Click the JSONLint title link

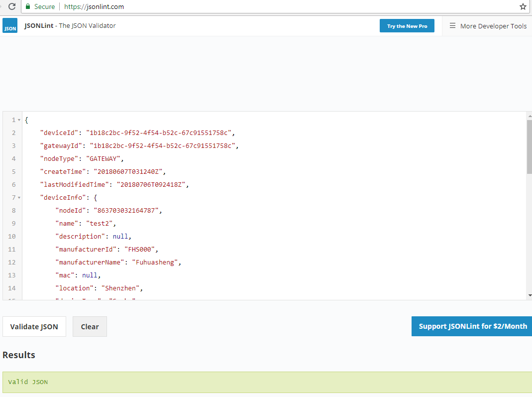point(70,25)
